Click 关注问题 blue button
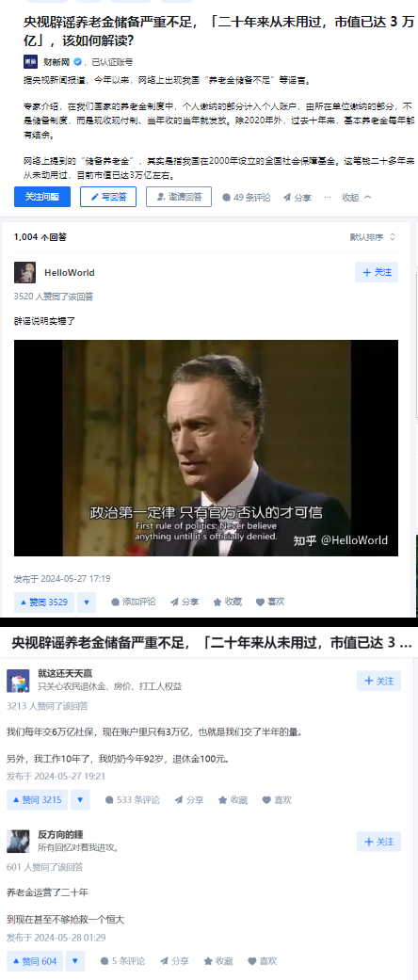Image resolution: width=418 pixels, height=980 pixels. (x=41, y=197)
